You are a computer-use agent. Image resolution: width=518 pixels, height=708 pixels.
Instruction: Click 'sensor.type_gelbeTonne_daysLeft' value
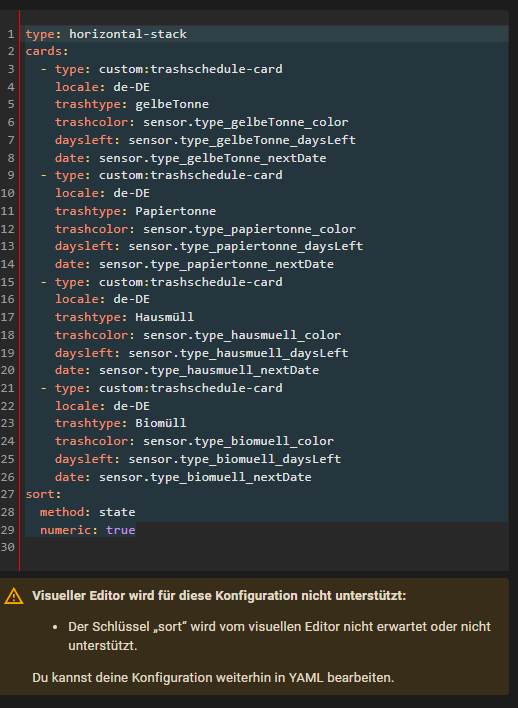point(242,140)
